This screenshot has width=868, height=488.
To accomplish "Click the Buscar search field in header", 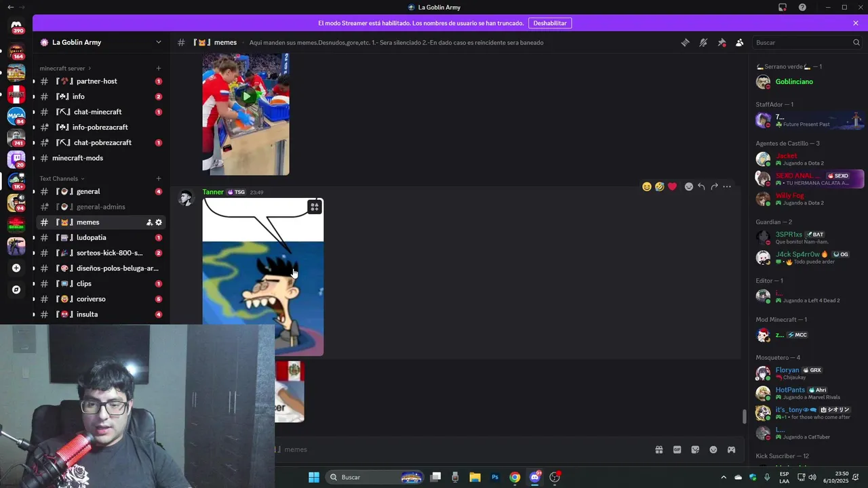I will point(807,42).
